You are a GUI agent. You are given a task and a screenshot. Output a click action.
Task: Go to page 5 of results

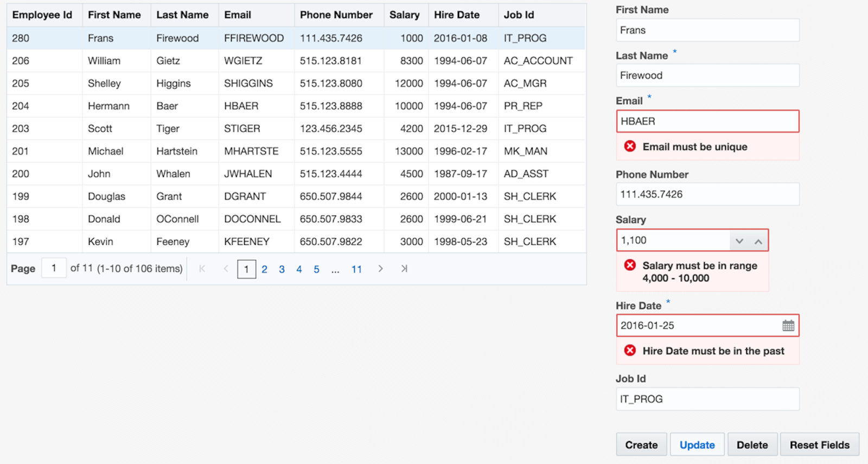[316, 269]
